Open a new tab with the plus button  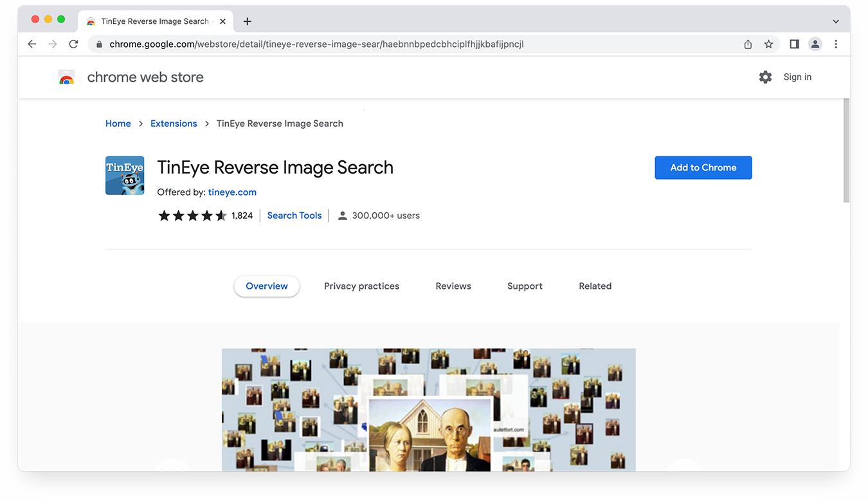[247, 21]
